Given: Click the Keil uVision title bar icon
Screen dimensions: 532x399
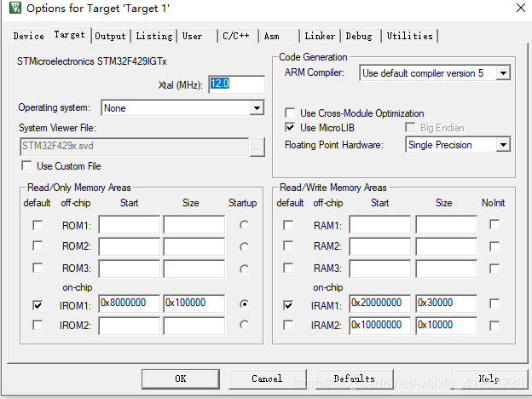Looking at the screenshot, I should coord(15,8).
